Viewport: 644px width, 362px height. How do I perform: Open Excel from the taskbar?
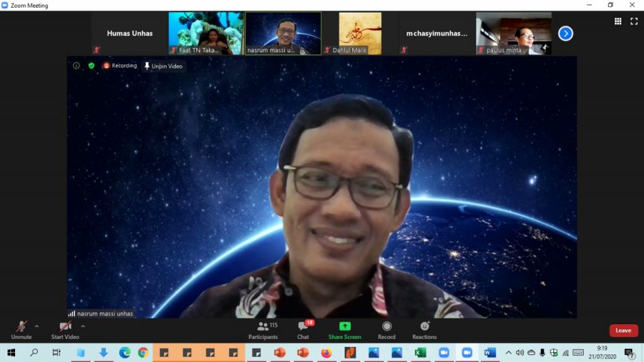[420, 353]
